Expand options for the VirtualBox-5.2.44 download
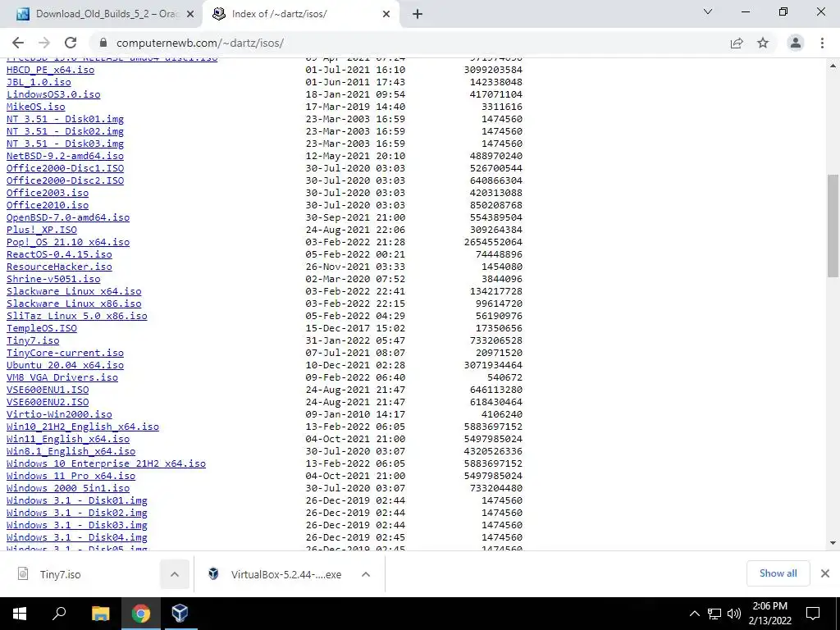Viewport: 840px width, 630px height. (366, 574)
